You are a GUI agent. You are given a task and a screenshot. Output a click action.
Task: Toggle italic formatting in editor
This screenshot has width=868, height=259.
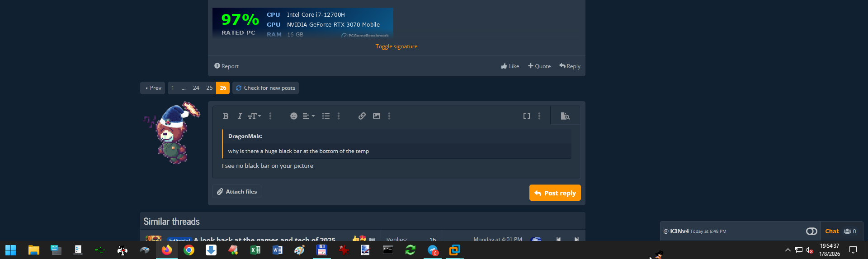[240, 116]
